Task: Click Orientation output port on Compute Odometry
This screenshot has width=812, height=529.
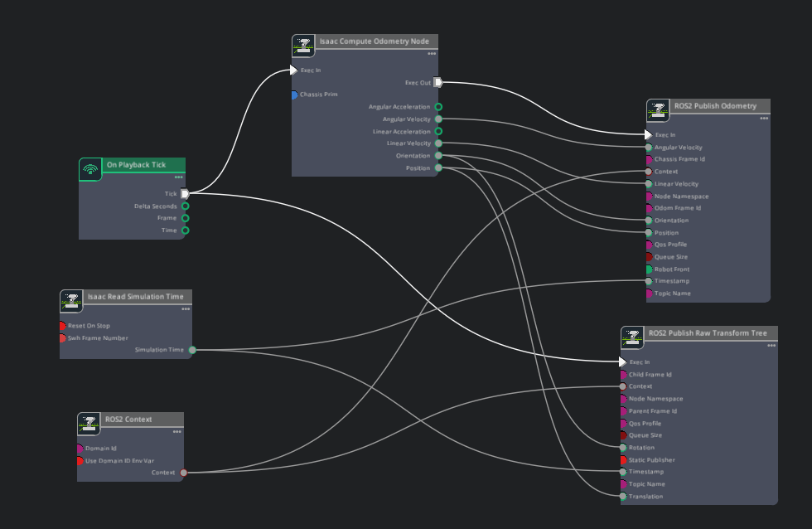Action: click(438, 155)
